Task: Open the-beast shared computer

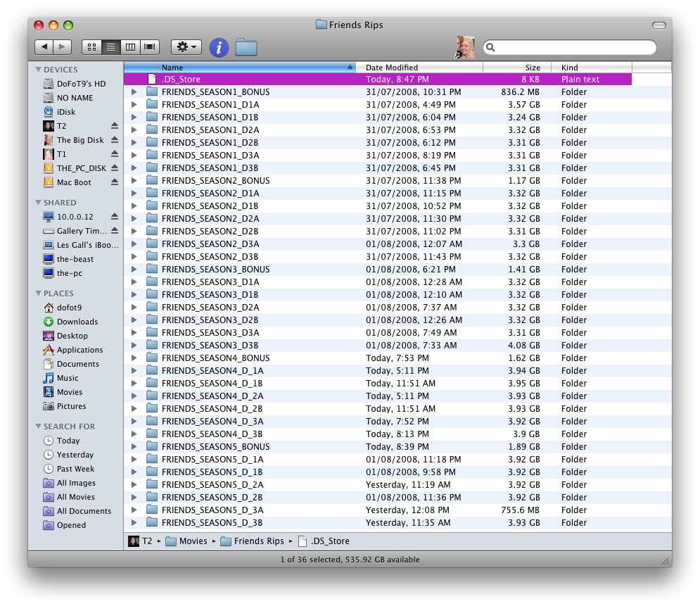Action: (x=68, y=259)
